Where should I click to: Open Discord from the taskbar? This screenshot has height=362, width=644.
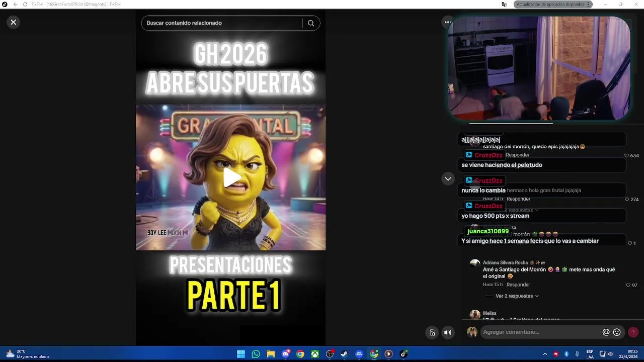click(286, 354)
